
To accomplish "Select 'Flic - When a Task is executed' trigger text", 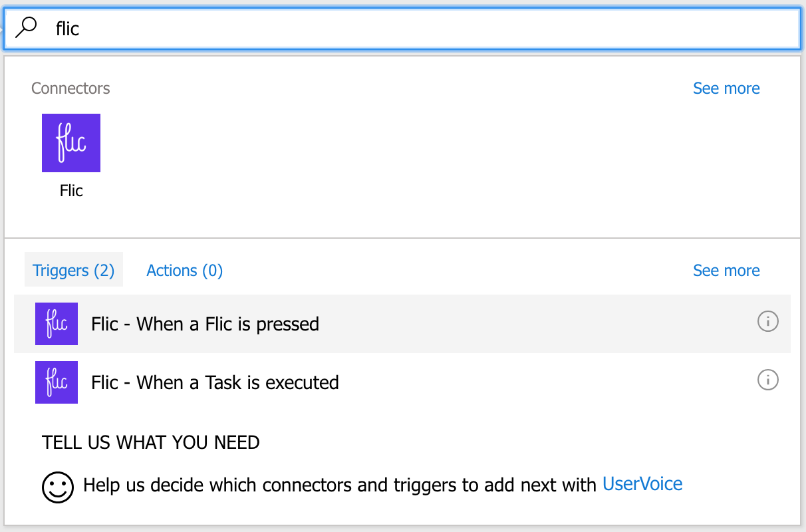I will coord(215,383).
